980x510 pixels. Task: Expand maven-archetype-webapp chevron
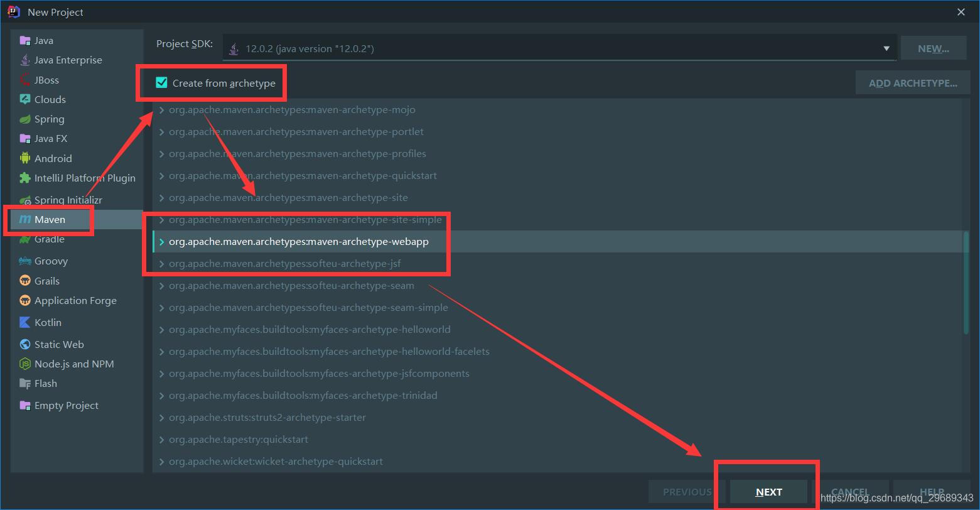pos(162,242)
